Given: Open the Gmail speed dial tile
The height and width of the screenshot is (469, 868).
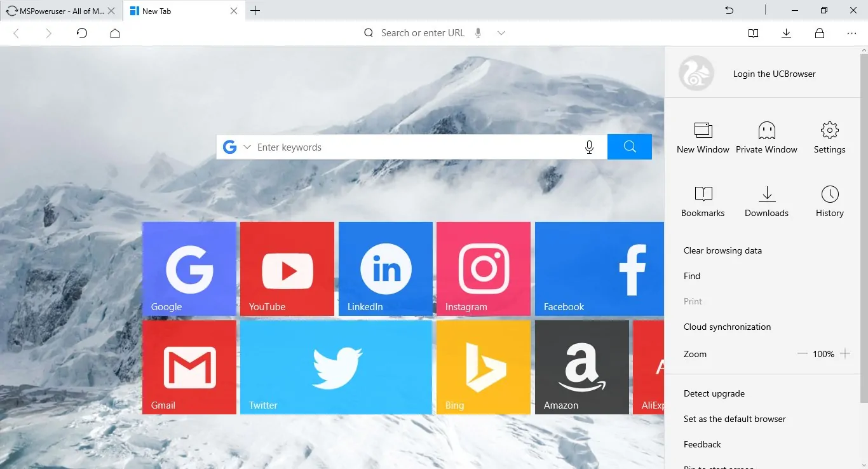Looking at the screenshot, I should pos(189,367).
